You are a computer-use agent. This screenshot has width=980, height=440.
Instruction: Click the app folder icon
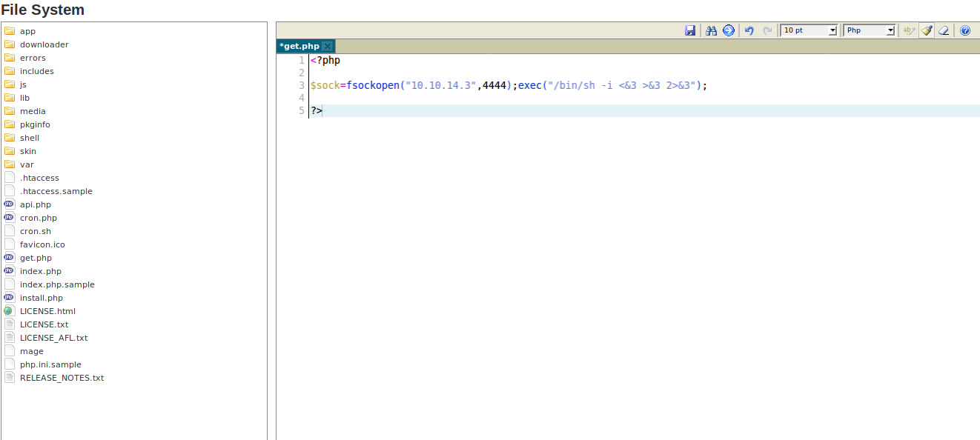point(10,31)
